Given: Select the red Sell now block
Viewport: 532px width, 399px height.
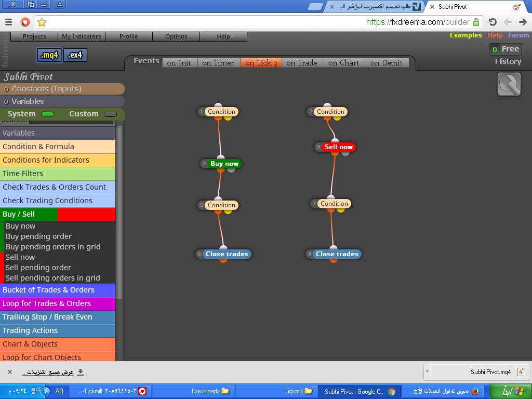Looking at the screenshot, I should (338, 147).
